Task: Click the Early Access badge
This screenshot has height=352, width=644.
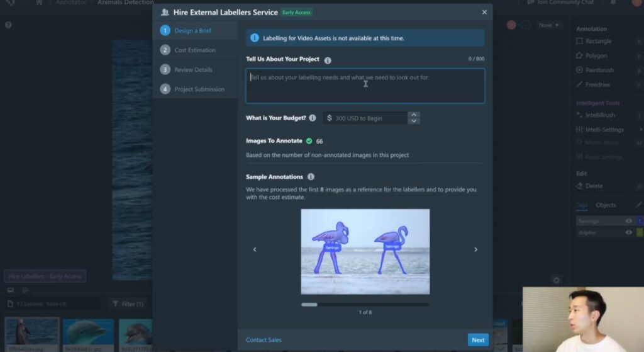Action: tap(297, 13)
